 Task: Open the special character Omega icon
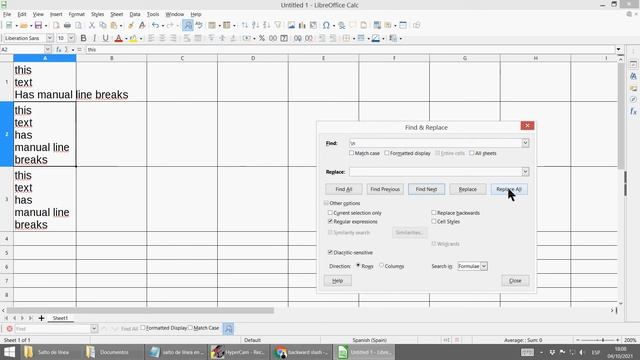326,25
